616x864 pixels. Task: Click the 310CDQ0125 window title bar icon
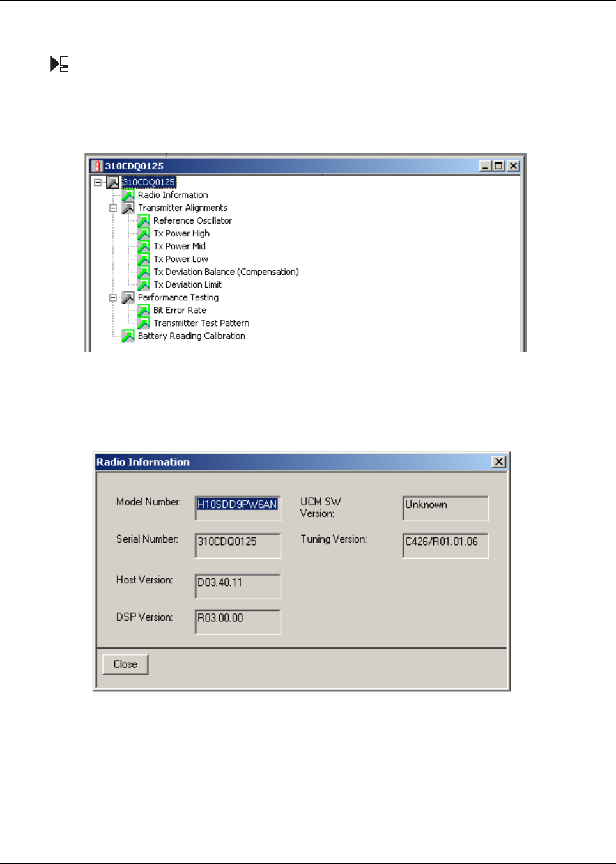96,166
